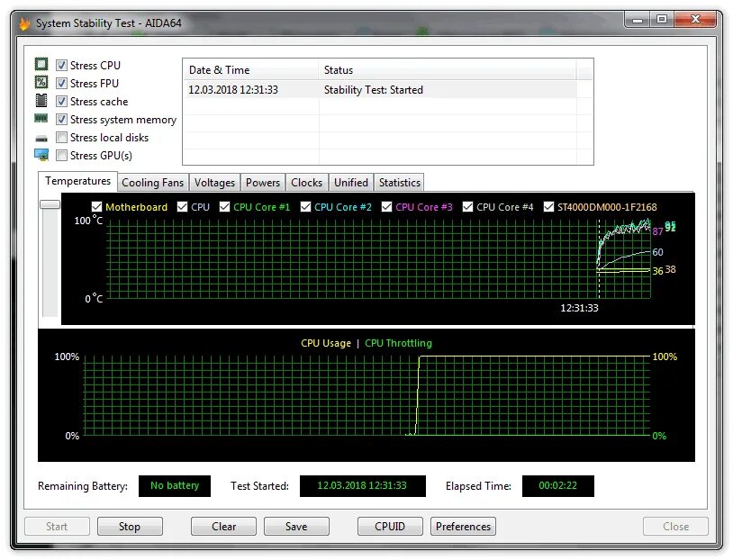Viewport: 733px width, 560px height.
Task: Click the disabled Start button
Action: (x=57, y=527)
